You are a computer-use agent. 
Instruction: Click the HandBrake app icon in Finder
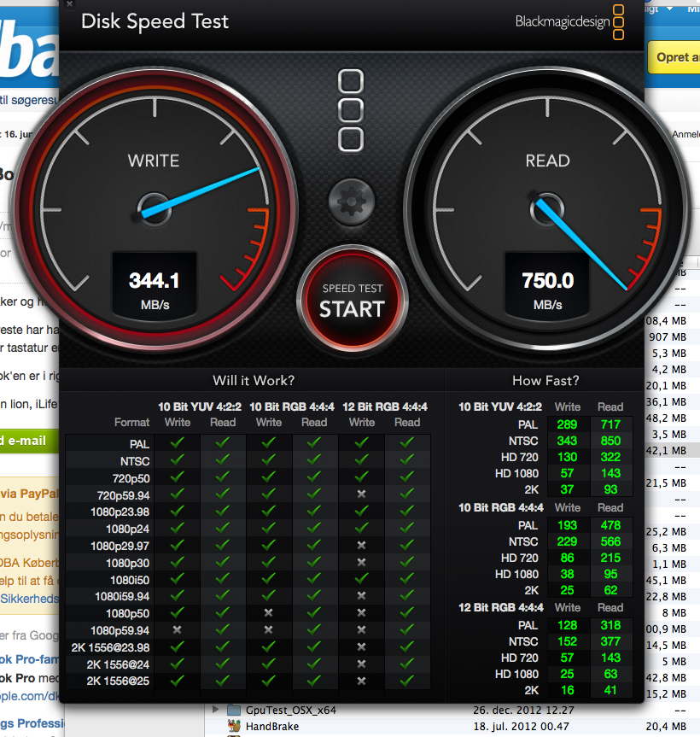(234, 727)
